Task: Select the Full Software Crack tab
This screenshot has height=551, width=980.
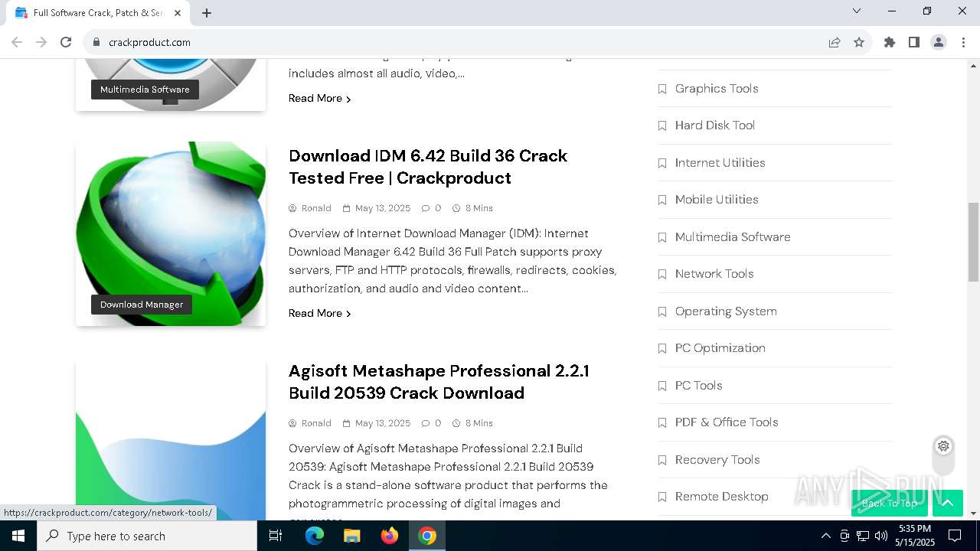Action: (98, 13)
